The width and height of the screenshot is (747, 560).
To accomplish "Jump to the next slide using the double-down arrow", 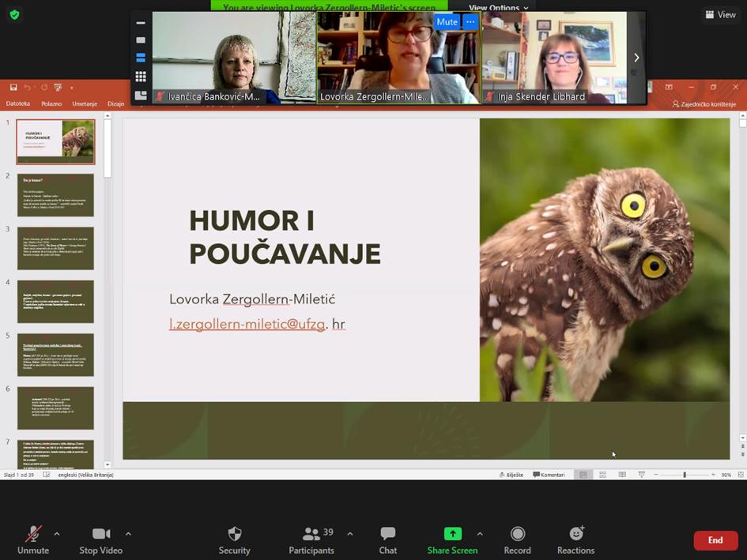I will click(x=743, y=455).
